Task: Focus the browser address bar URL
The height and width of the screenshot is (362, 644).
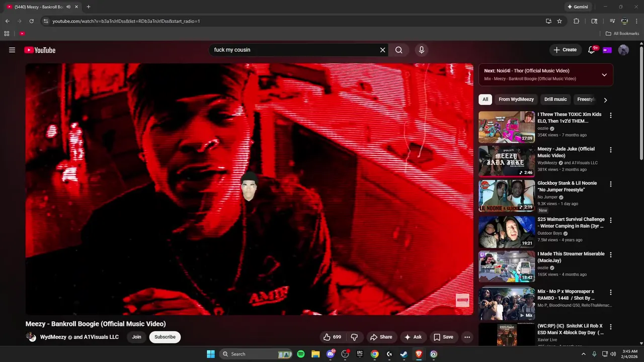Action: click(126, 21)
